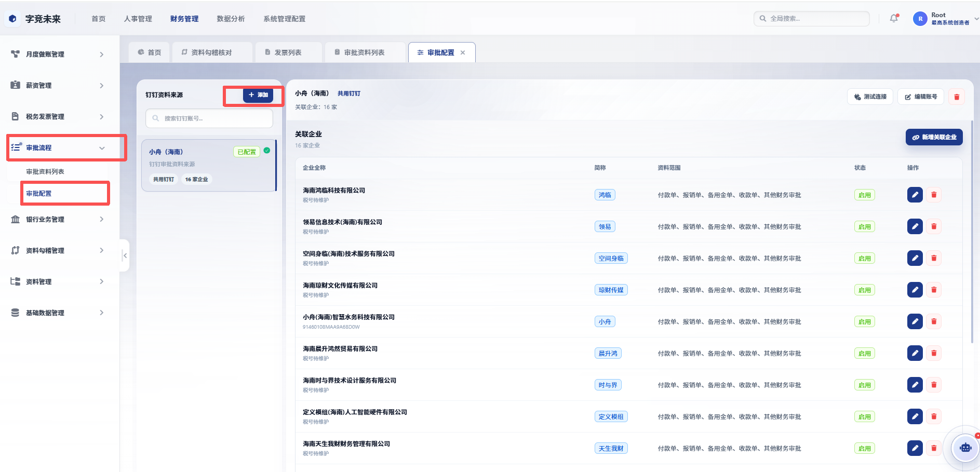Click the 鸿临 short-name tag

tap(605, 195)
